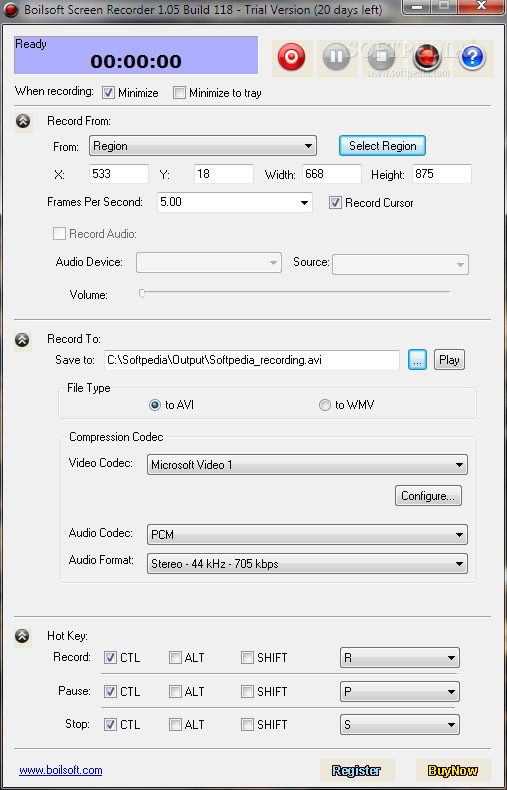507x790 pixels.
Task: Click the 00:00:00 timer display
Action: (x=136, y=61)
